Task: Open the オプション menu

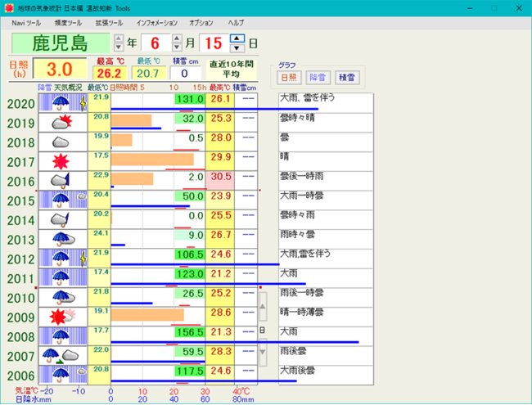Action: 201,23
